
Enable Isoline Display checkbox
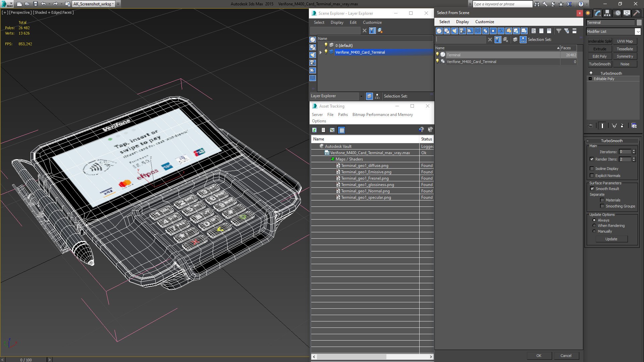point(592,169)
